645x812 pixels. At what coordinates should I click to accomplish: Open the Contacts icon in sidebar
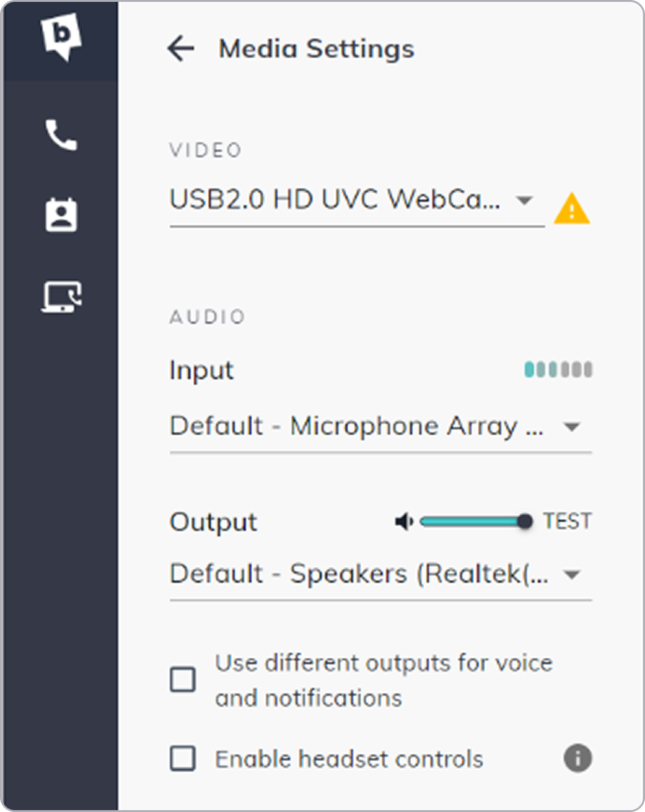61,215
